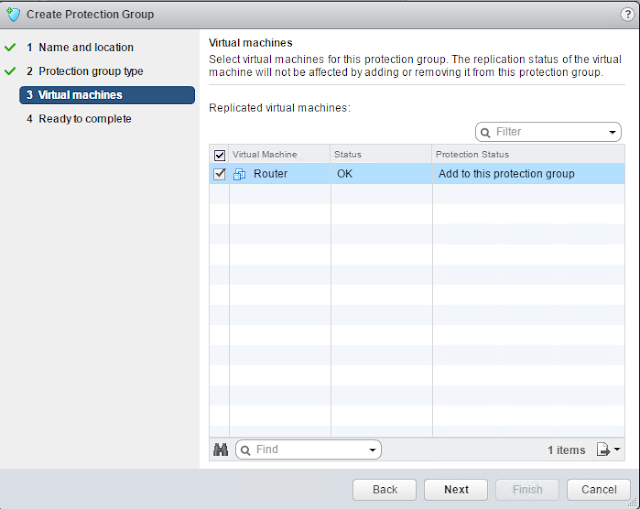Image resolution: width=640 pixels, height=509 pixels.
Task: Click the Finish button
Action: pyautogui.click(x=527, y=489)
